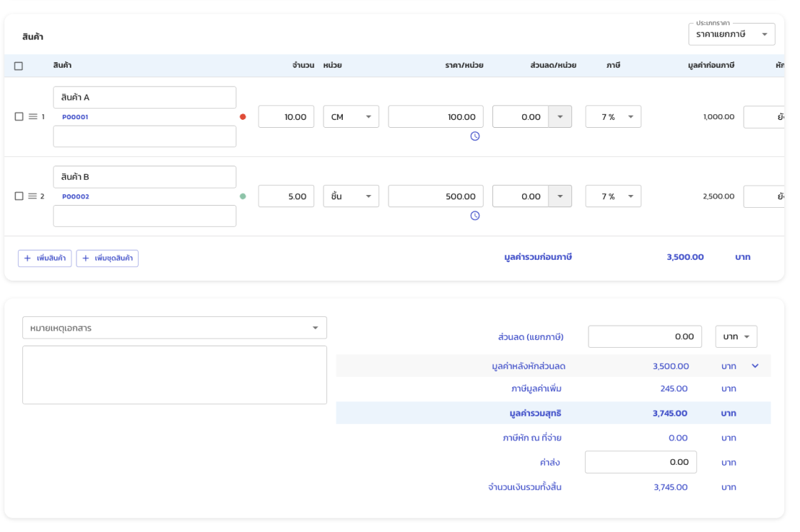This screenshot has width=800, height=532.
Task: Open ประเภทราคา dropdown
Action: tap(731, 34)
